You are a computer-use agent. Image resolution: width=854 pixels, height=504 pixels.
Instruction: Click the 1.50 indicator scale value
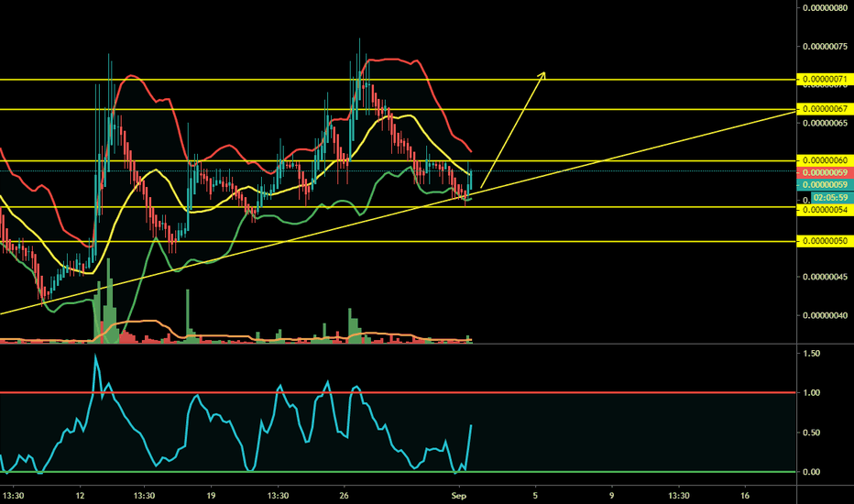[x=812, y=354]
